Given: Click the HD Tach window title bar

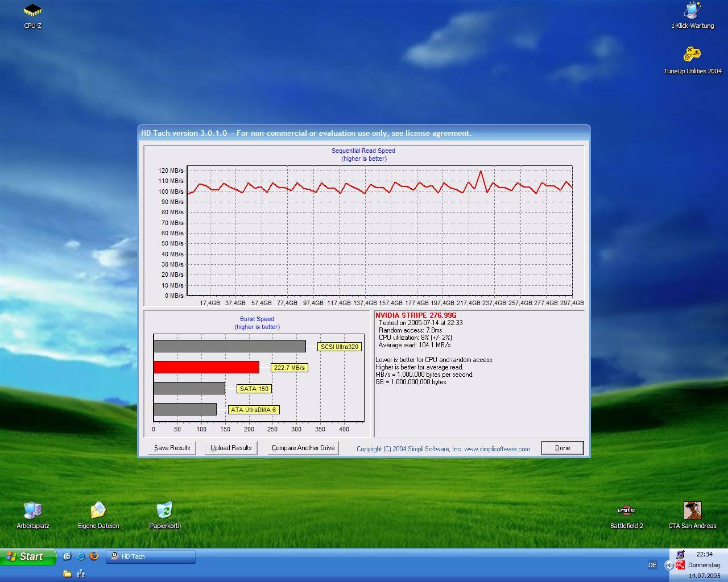Looking at the screenshot, I should point(363,133).
